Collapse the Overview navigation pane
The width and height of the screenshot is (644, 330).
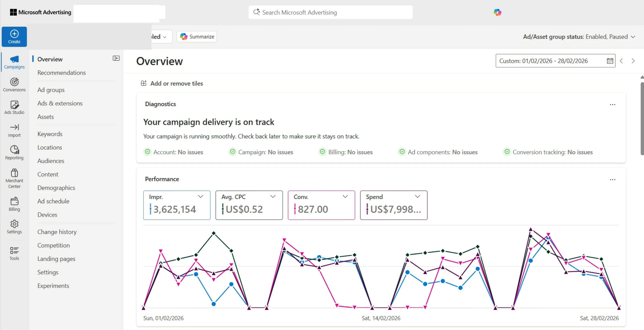tap(116, 58)
